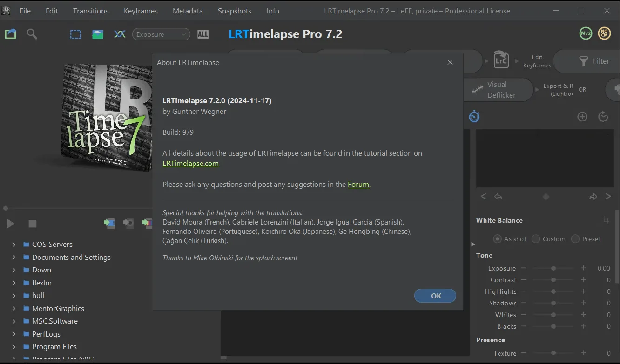The width and height of the screenshot is (620, 364).
Task: Expand the COS Servers folder
Action: pos(14,245)
